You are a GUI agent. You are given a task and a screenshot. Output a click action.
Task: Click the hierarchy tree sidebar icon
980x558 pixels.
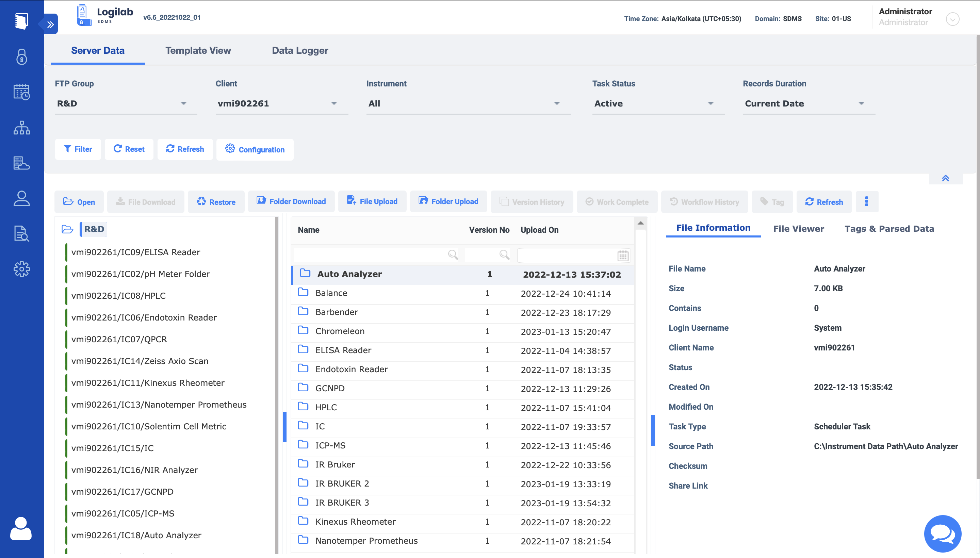point(22,128)
